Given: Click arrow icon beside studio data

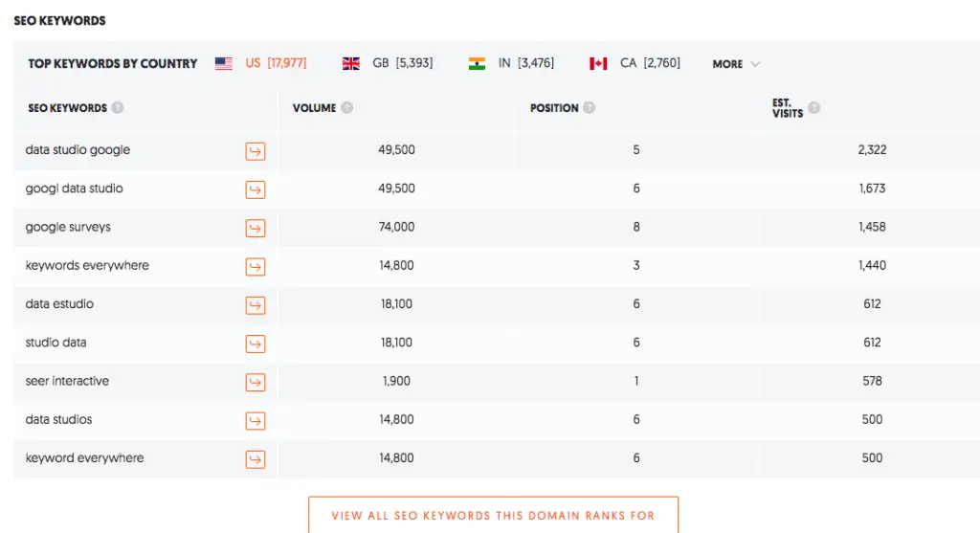Looking at the screenshot, I should [x=255, y=344].
